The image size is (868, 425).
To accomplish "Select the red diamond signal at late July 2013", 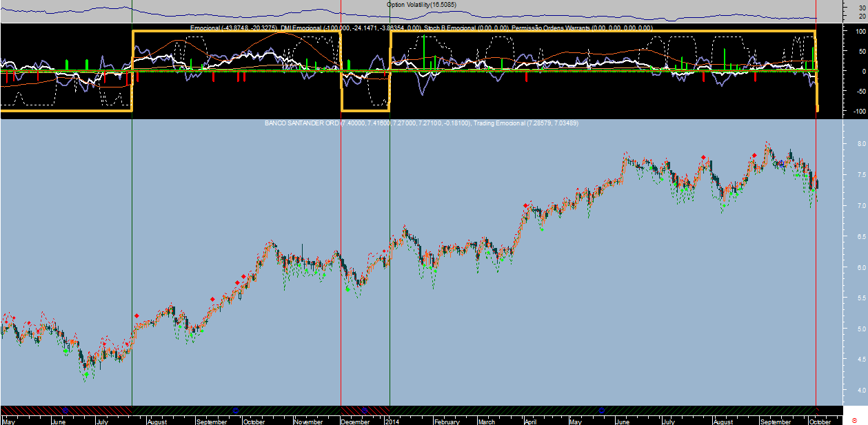I will 137,315.
